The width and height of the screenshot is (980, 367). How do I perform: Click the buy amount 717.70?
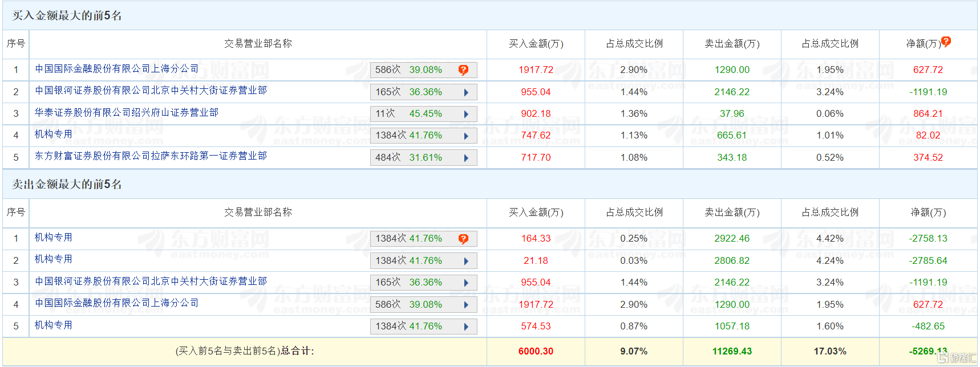[x=536, y=157]
